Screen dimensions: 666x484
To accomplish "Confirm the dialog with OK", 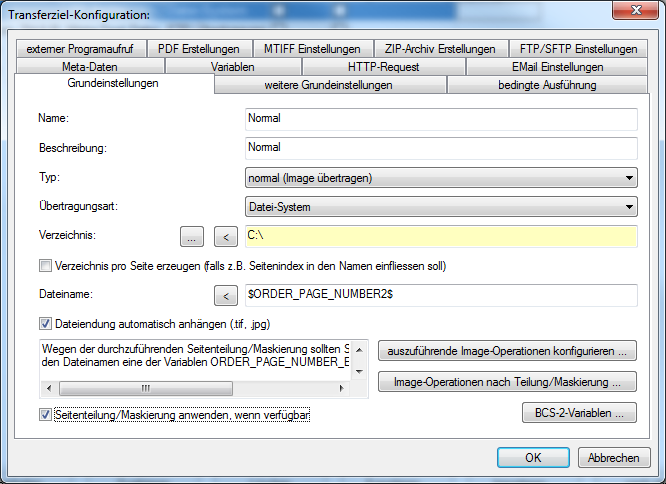I will [533, 457].
